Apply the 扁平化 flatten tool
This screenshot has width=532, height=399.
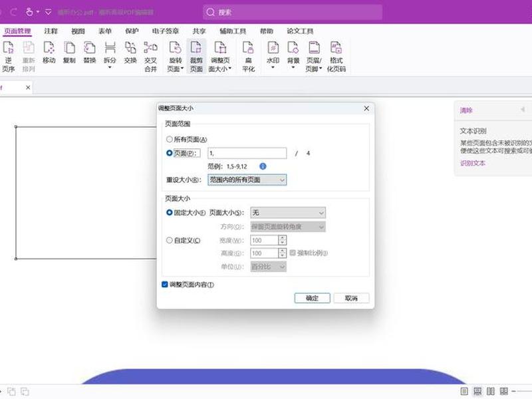[x=248, y=56]
